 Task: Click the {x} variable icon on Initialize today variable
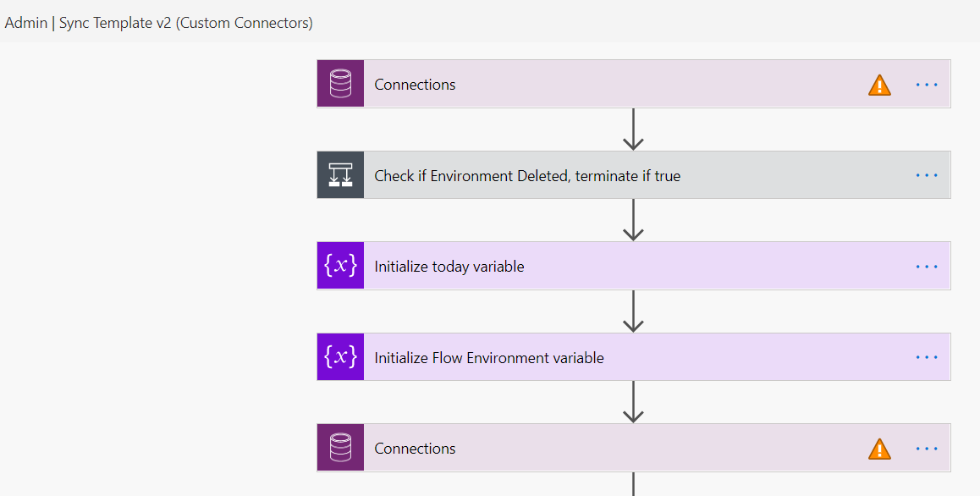click(x=339, y=265)
